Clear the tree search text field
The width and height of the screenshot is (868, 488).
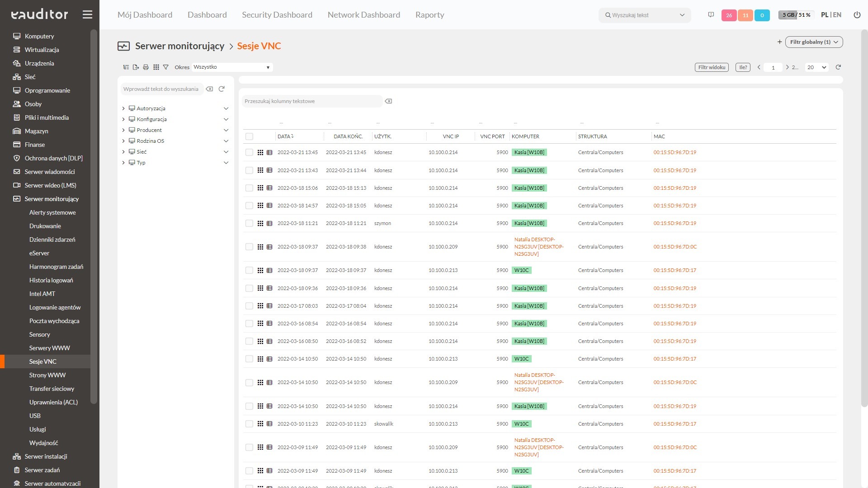209,89
